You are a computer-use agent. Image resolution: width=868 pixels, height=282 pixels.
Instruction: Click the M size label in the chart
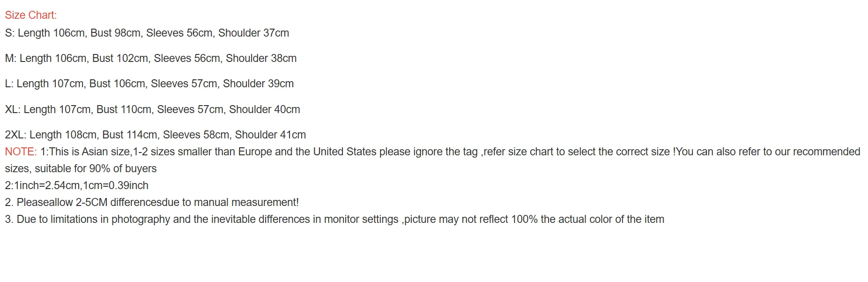pyautogui.click(x=10, y=58)
